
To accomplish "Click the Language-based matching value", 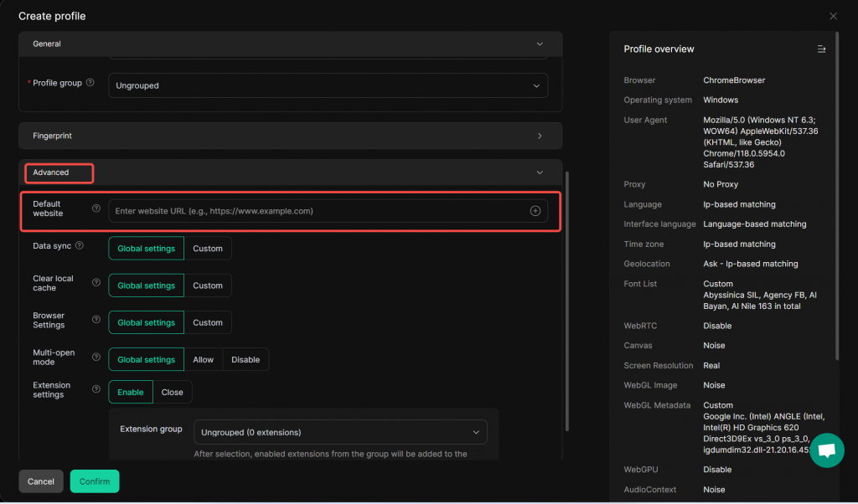I will [x=755, y=224].
